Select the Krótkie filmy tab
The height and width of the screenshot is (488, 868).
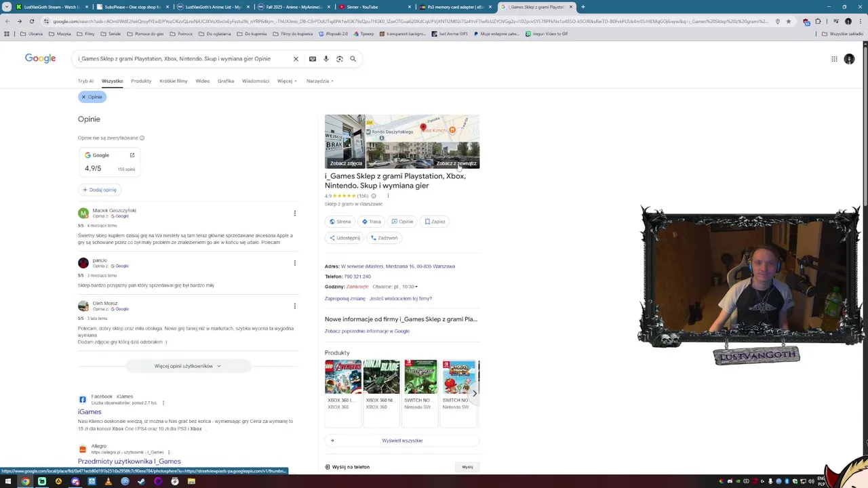tap(174, 81)
